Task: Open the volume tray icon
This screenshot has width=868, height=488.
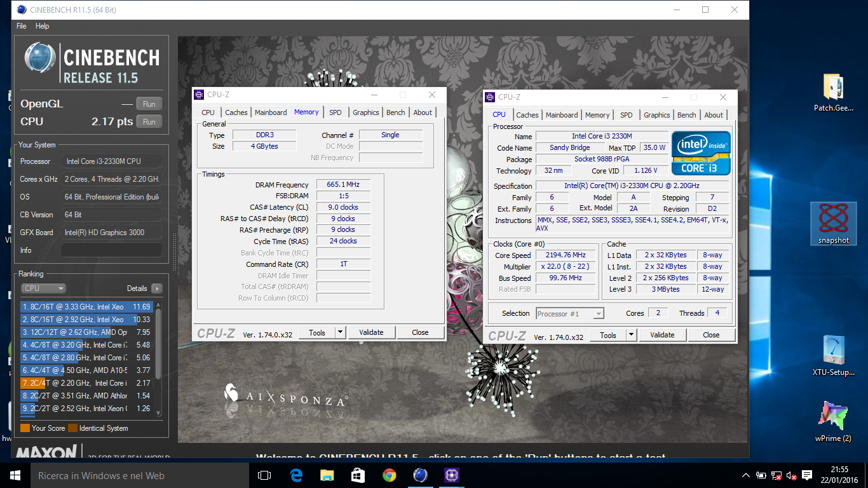Action: 792,475
